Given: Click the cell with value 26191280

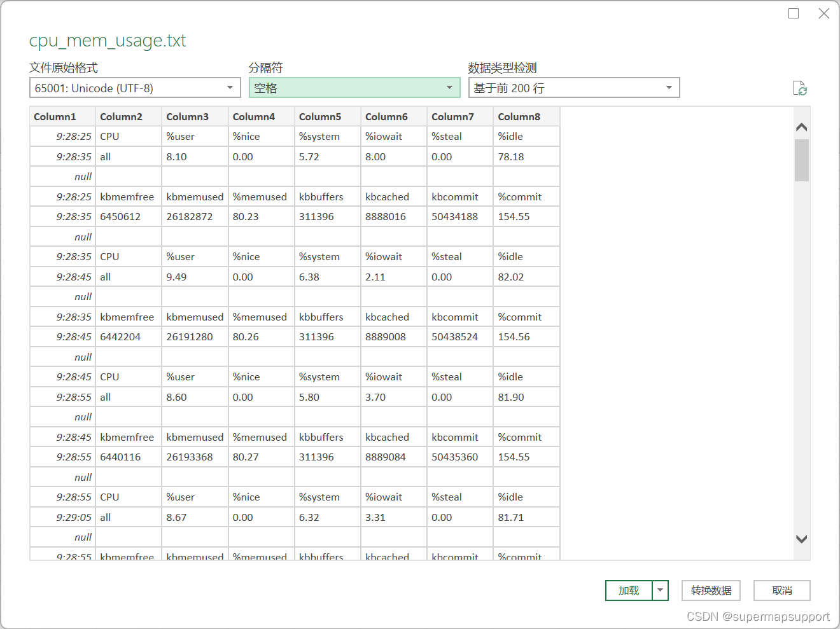Looking at the screenshot, I should point(195,336).
